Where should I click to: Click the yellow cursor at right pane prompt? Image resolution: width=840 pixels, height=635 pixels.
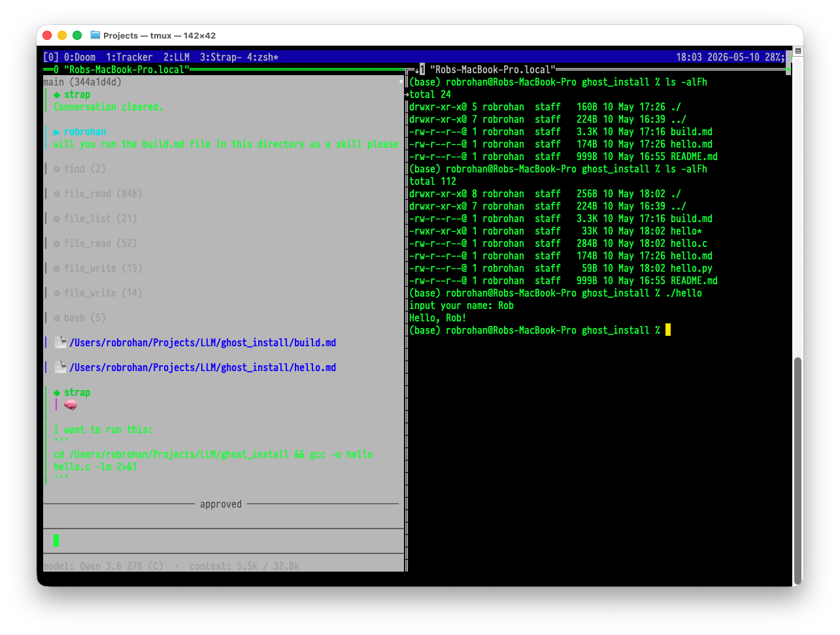pos(668,330)
